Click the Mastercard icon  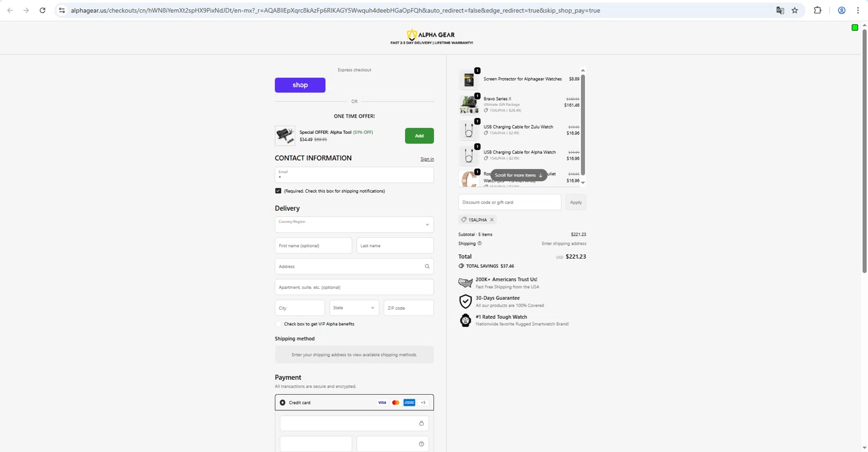tap(396, 403)
